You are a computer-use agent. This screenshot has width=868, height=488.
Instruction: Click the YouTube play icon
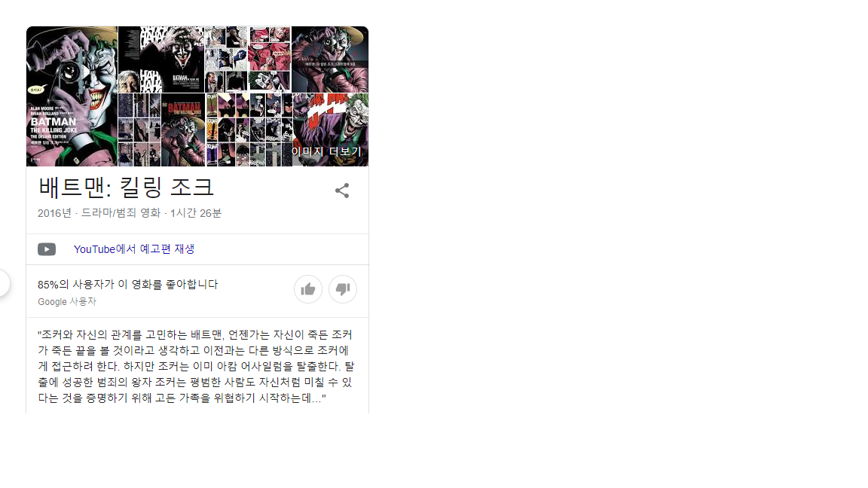pos(47,249)
